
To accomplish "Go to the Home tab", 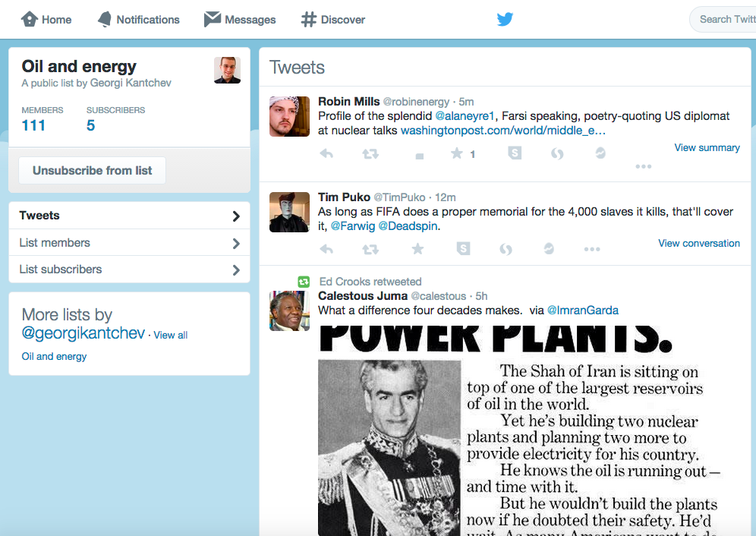I will [46, 20].
